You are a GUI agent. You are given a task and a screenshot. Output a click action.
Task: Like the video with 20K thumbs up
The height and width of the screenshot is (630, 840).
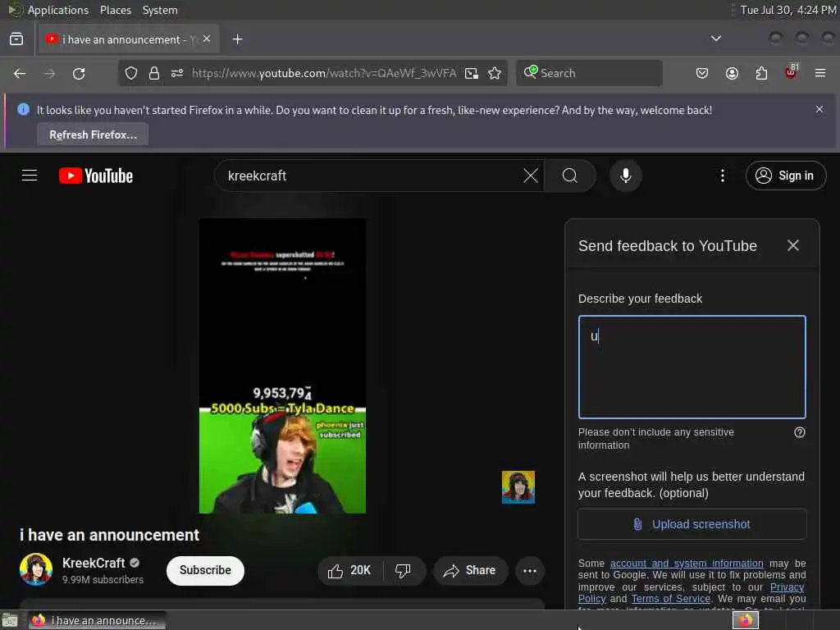[x=349, y=571]
